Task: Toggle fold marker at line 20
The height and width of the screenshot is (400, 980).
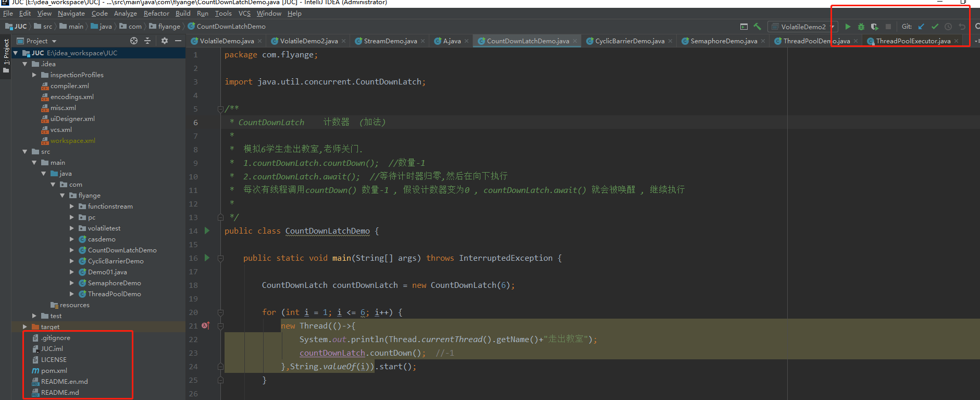Action: (220, 312)
